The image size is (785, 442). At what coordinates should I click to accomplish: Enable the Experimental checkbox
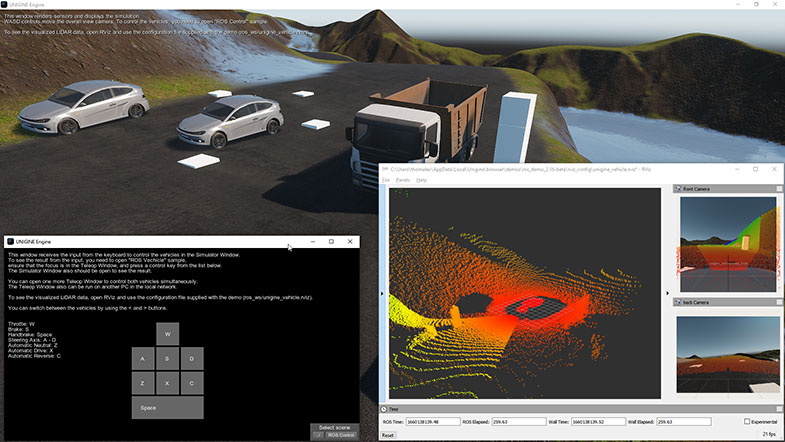coord(748,422)
